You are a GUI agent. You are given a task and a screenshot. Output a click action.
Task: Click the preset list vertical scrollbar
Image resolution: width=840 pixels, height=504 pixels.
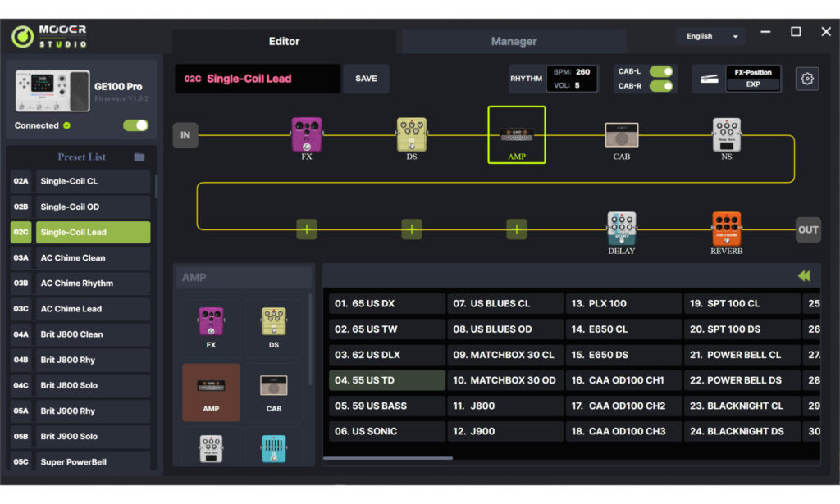click(156, 186)
